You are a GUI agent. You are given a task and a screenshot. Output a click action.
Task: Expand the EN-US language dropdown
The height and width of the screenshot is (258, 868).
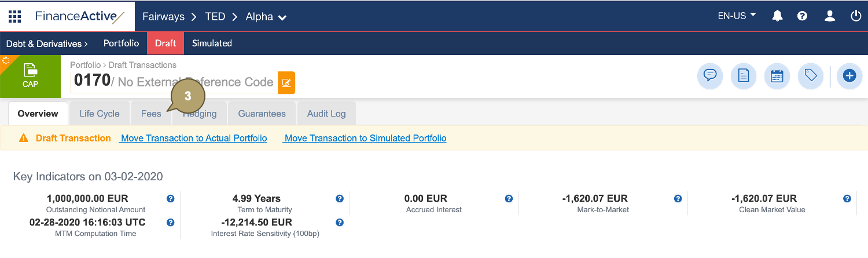[737, 16]
